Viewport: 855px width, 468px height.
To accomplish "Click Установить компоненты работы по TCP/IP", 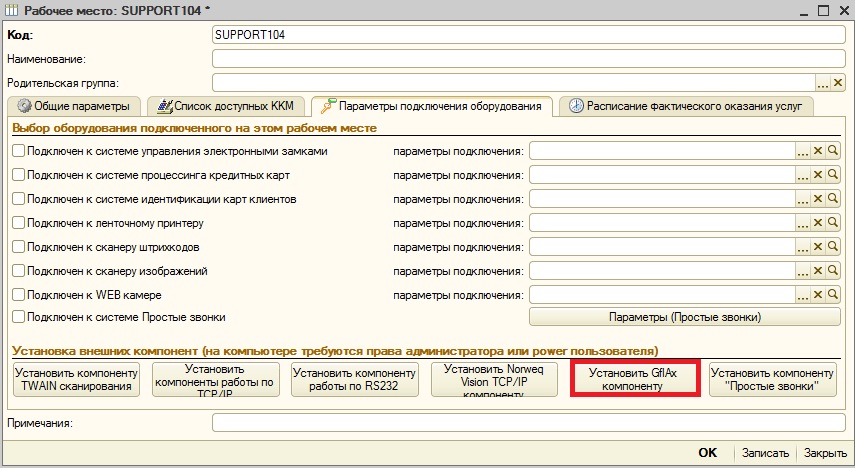I will tap(215, 380).
